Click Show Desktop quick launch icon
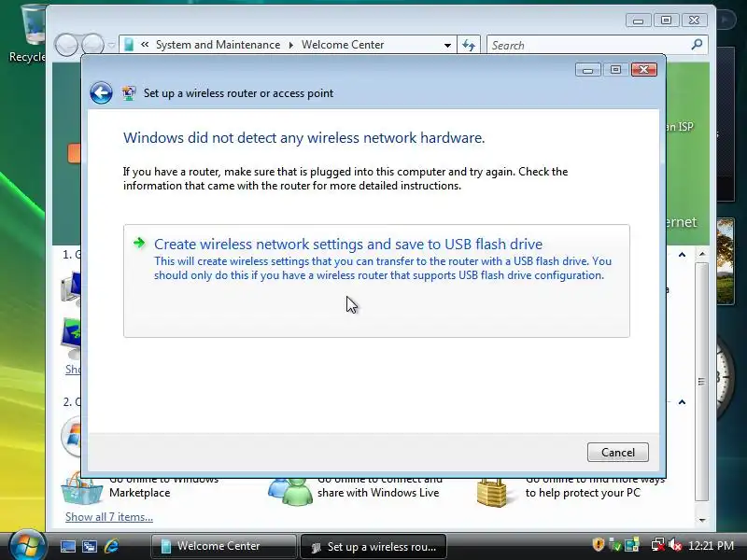Viewport: 747px width, 560px height. pos(67,547)
